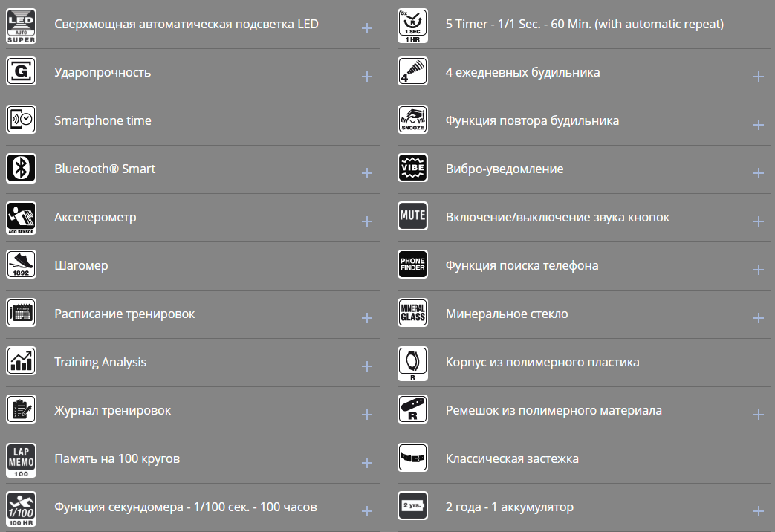This screenshot has width=775, height=532.
Task: Click the Шагомер feature text
Action: (x=81, y=265)
